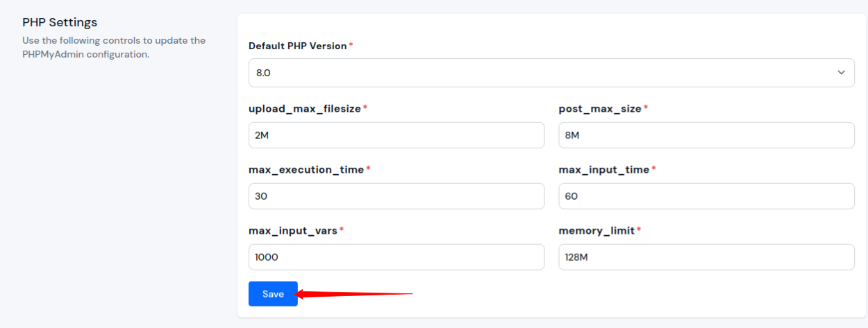868x328 pixels.
Task: Click the red arrow pointing at Save
Action: click(354, 294)
